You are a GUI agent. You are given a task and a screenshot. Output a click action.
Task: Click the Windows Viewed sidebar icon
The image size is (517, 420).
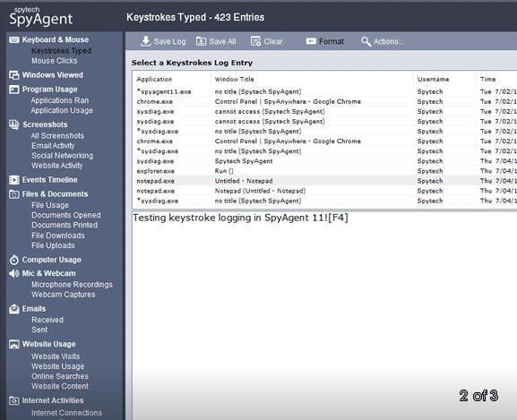(14, 75)
